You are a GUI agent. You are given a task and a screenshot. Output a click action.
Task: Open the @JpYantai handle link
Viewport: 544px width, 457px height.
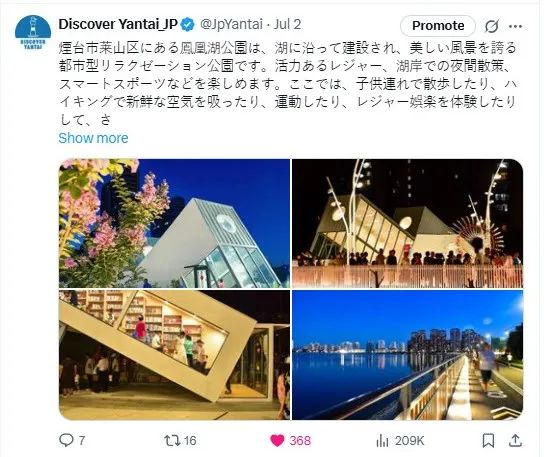231,25
